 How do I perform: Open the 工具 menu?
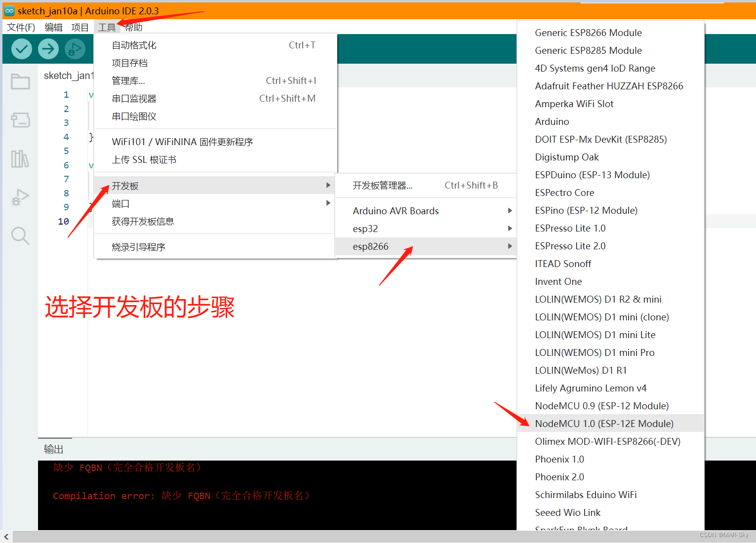107,27
